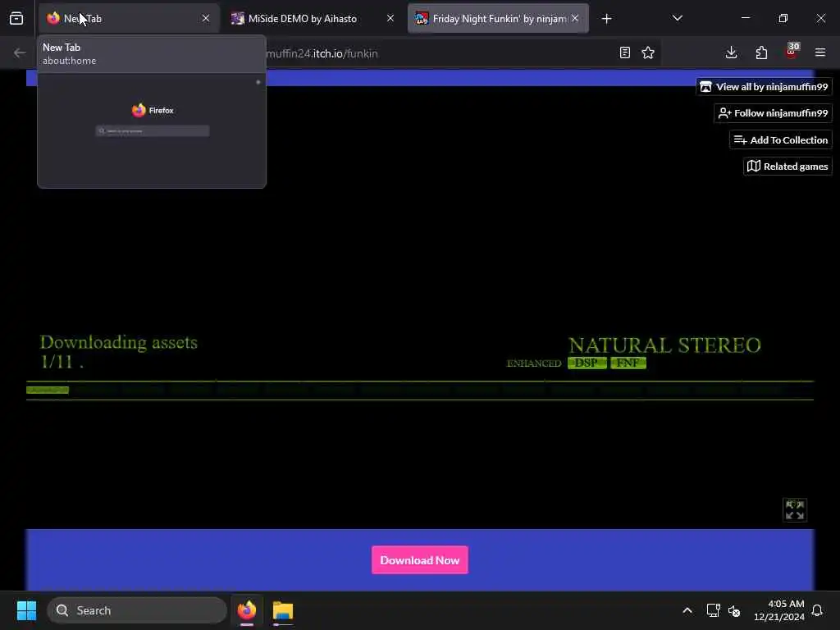The width and height of the screenshot is (840, 630).
Task: Close the New Tab tab
Action: pos(206,18)
